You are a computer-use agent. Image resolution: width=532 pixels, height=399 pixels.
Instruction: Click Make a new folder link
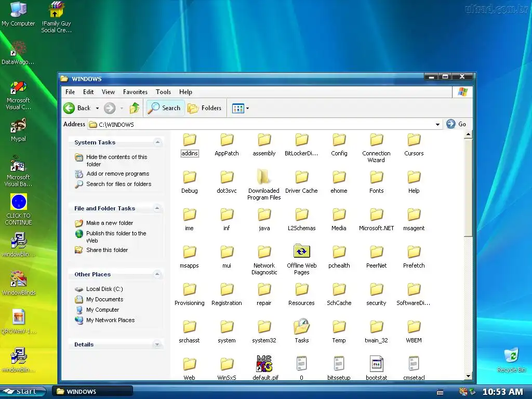click(110, 223)
